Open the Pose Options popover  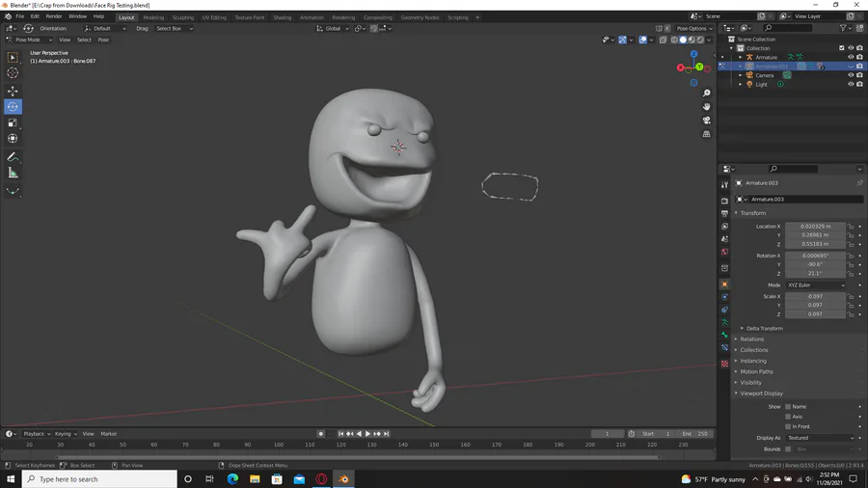click(694, 28)
